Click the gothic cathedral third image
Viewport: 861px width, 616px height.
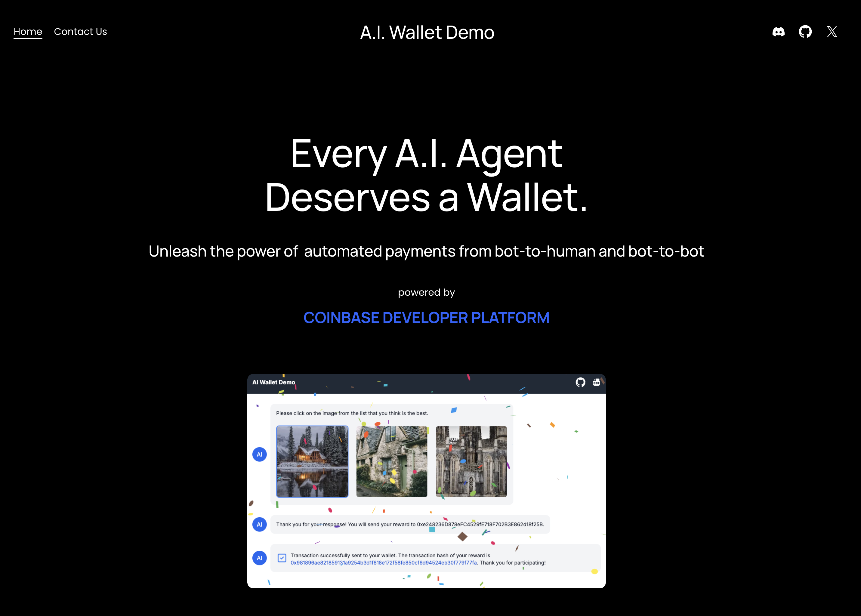471,462
